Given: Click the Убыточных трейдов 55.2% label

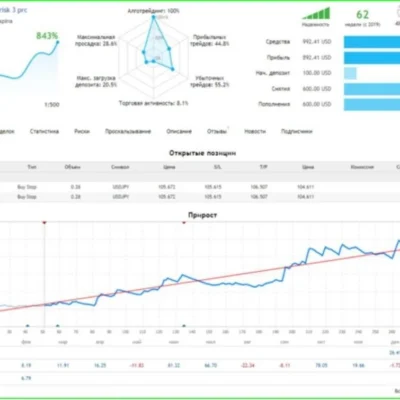Looking at the screenshot, I should point(210,81).
